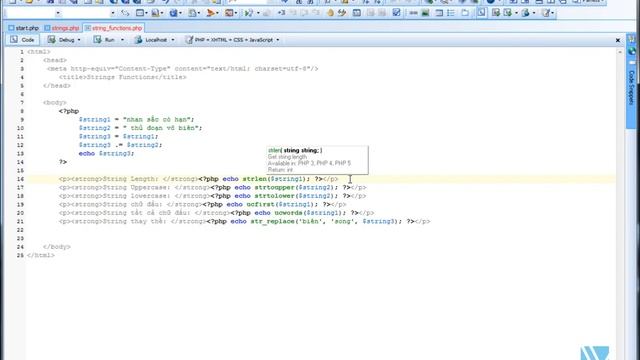This screenshot has height=360, width=640.
Task: Expand the Run dropdown arrow
Action: click(122, 40)
